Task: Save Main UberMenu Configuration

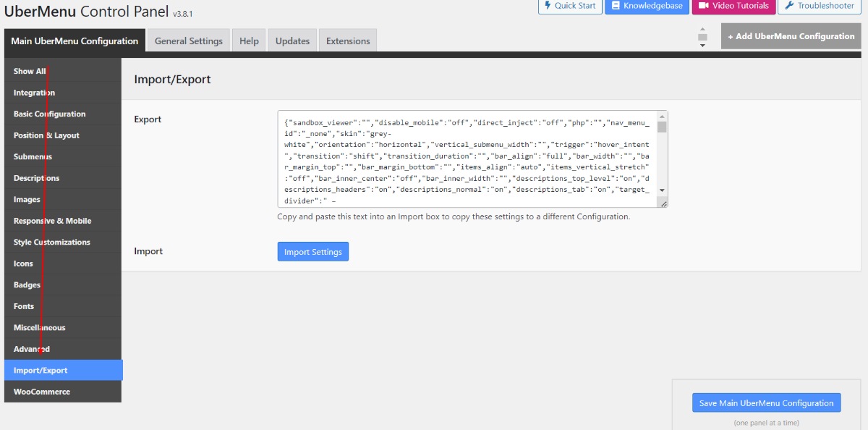Action: click(x=766, y=403)
